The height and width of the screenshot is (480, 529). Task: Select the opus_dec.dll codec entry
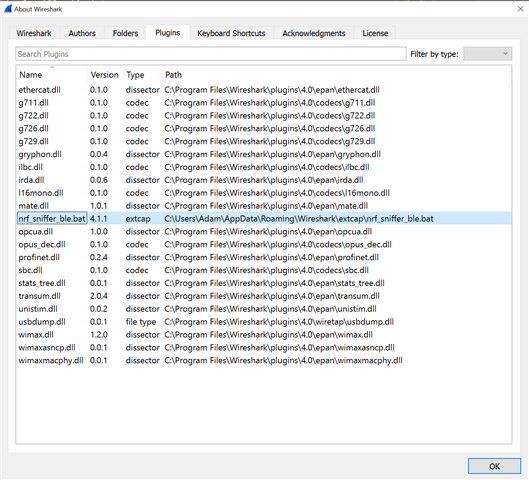click(264, 244)
